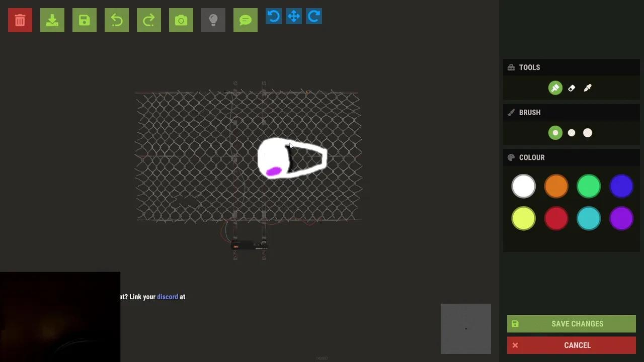Screen dimensions: 644x362
Task: Cancel the painting edits
Action: click(x=572, y=345)
